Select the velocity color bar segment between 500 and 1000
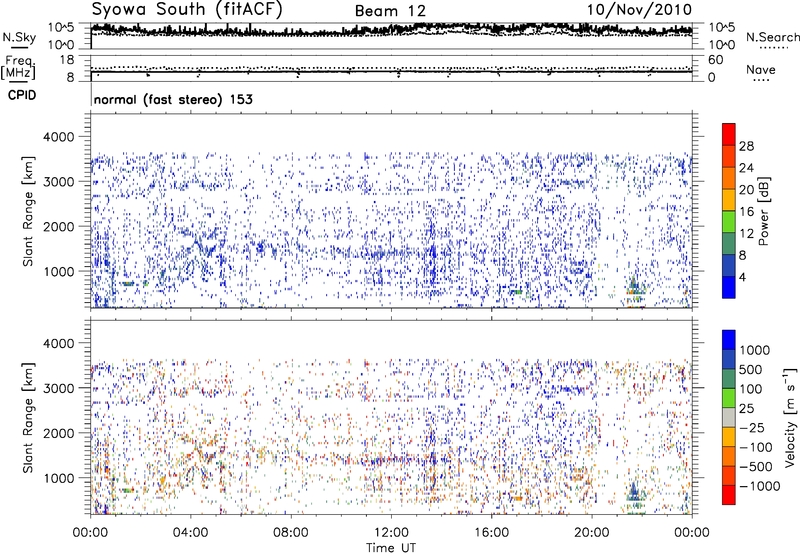This screenshot has height=554, width=800. (x=729, y=359)
